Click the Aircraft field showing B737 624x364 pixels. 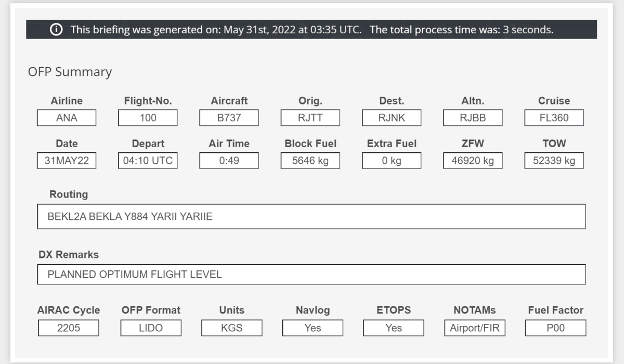pos(229,118)
